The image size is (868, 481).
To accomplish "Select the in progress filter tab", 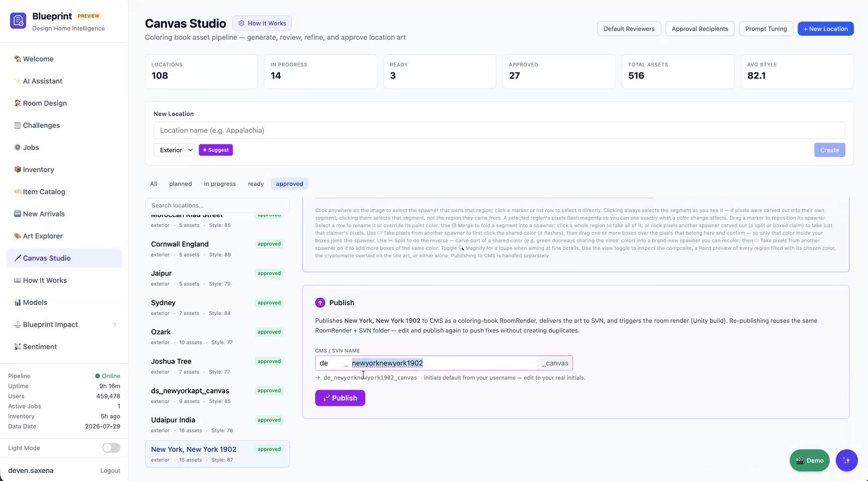I will coord(220,184).
